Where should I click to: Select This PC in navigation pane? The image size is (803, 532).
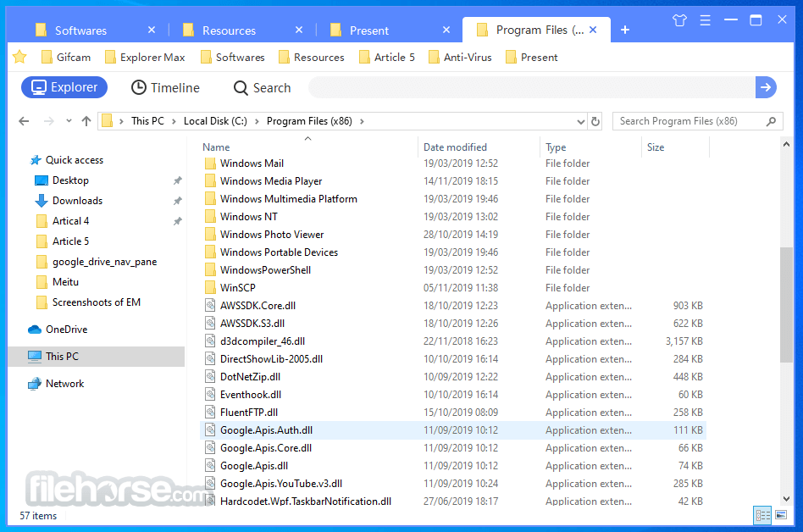(x=97, y=357)
